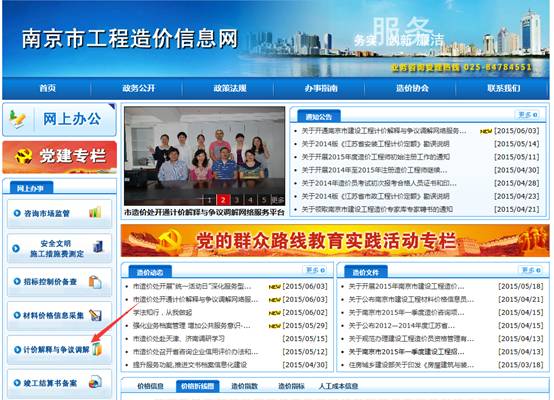The height and width of the screenshot is (400, 554).
Task: Select slide number 3 in the photo carousel
Action: point(237,200)
